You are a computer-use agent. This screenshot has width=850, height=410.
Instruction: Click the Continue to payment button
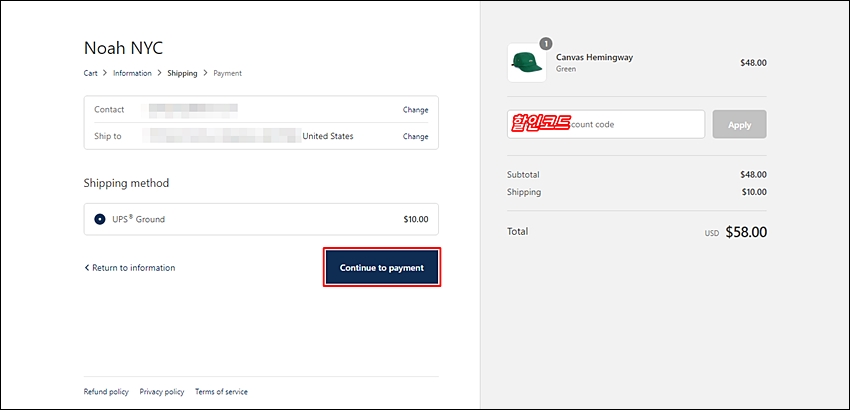[x=382, y=267]
